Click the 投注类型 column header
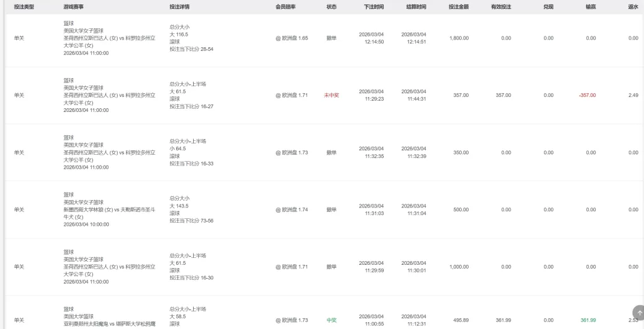 coord(24,6)
